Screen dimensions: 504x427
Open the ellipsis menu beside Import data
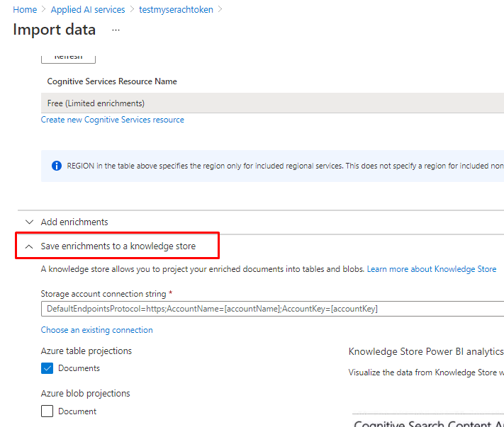[116, 30]
